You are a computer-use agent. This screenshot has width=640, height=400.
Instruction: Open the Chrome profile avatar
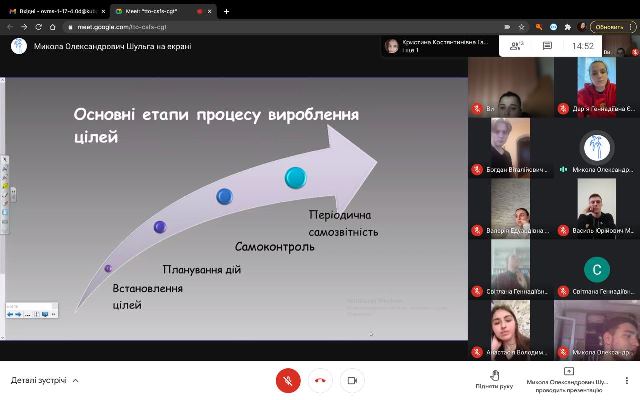point(582,27)
